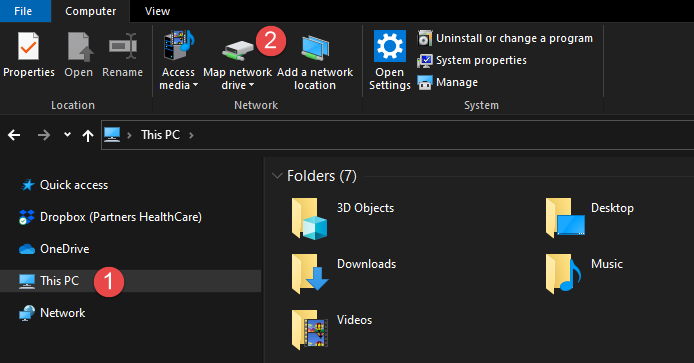Viewport: 694px width, 363px height.
Task: Select the Map network drive icon
Action: pyautogui.click(x=238, y=50)
